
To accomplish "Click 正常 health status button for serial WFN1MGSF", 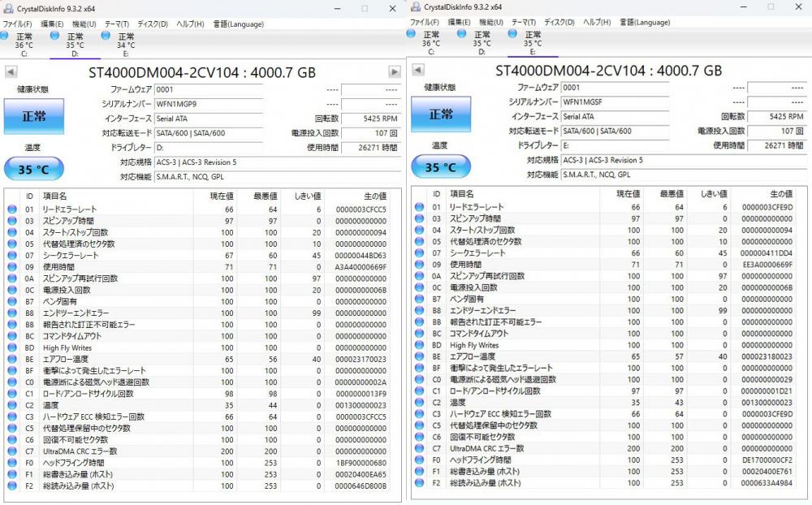I will pyautogui.click(x=441, y=114).
